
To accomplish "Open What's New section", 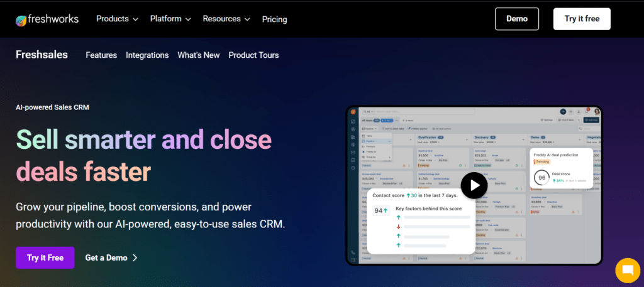I will point(198,55).
